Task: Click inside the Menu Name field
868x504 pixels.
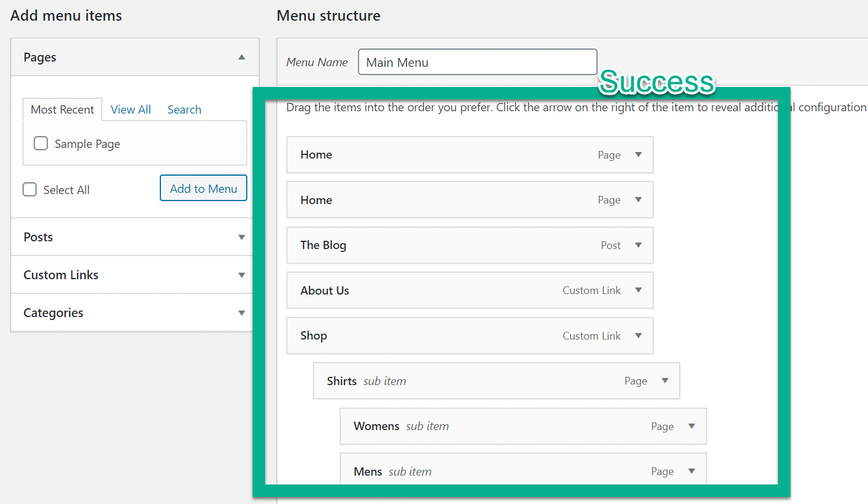Action: [x=477, y=62]
